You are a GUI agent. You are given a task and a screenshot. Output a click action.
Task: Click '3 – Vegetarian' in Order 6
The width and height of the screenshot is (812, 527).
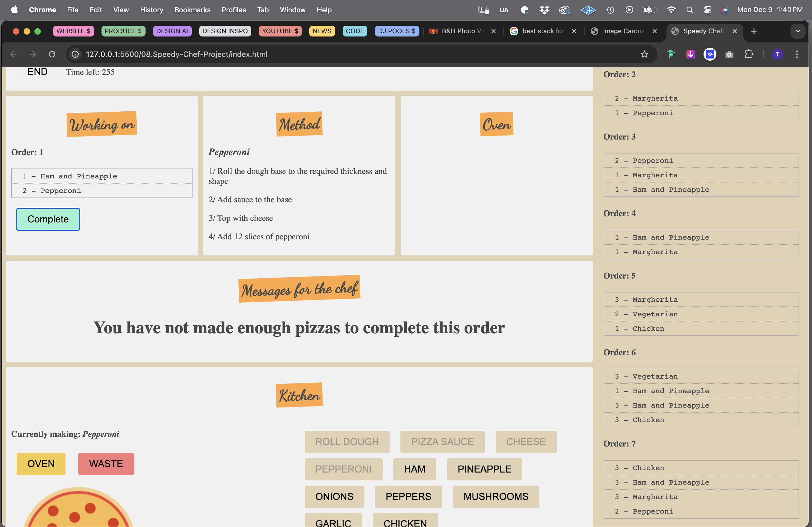pos(701,376)
